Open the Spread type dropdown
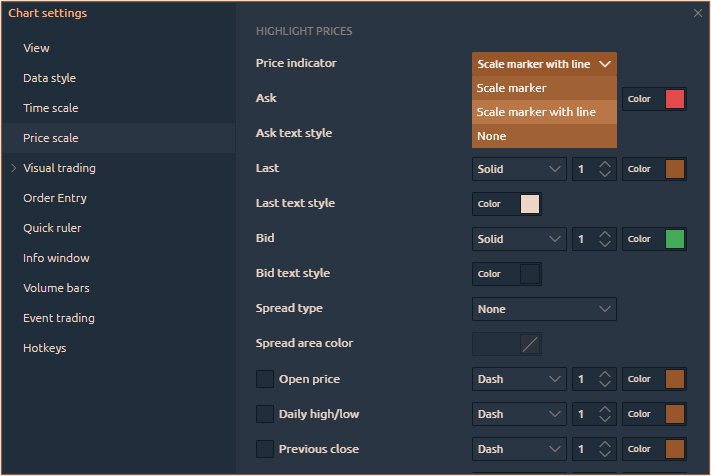The image size is (711, 476). pos(544,309)
